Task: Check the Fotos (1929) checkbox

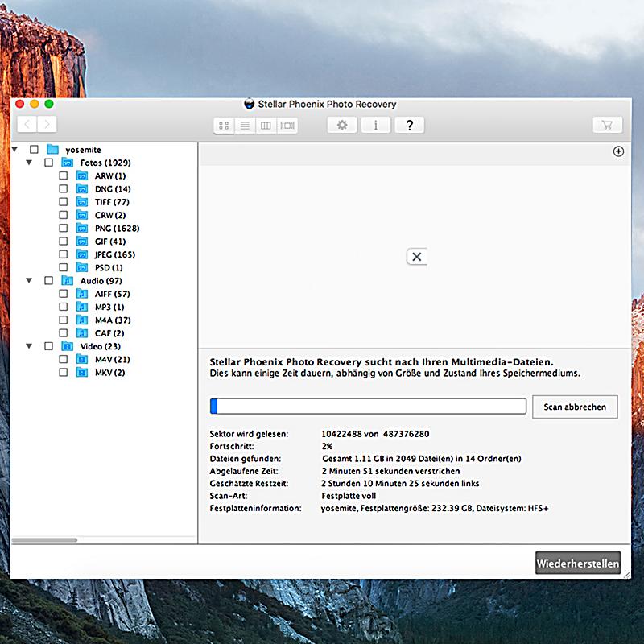Action: (x=49, y=163)
